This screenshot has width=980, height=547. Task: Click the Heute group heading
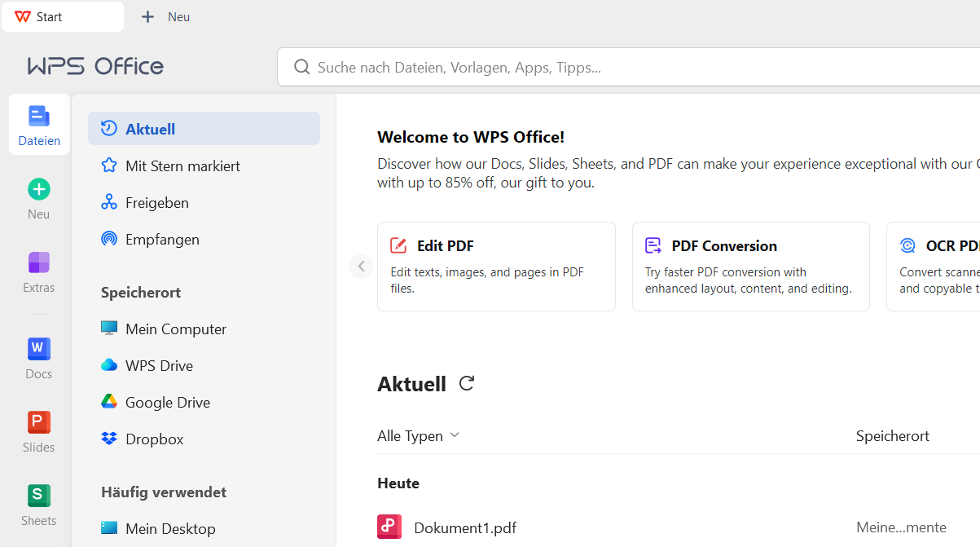(398, 483)
